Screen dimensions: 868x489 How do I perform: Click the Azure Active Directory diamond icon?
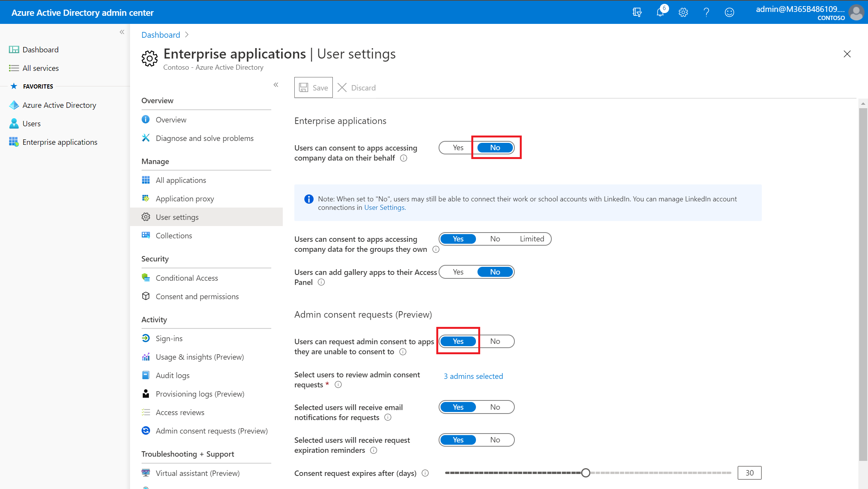click(14, 105)
